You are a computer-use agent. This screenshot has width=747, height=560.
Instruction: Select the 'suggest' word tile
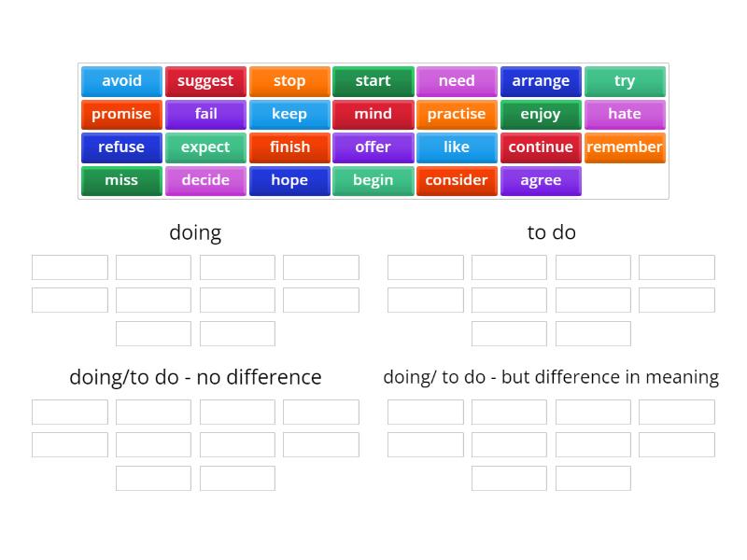(x=205, y=81)
